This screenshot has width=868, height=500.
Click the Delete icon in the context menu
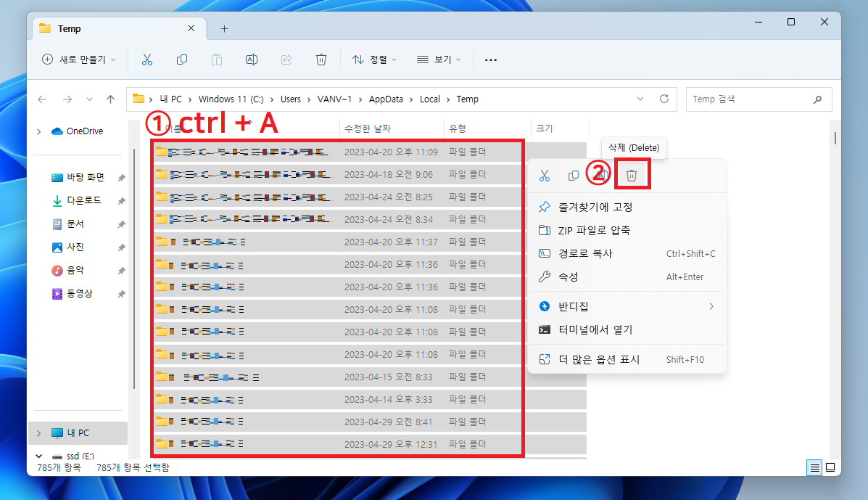pyautogui.click(x=632, y=175)
